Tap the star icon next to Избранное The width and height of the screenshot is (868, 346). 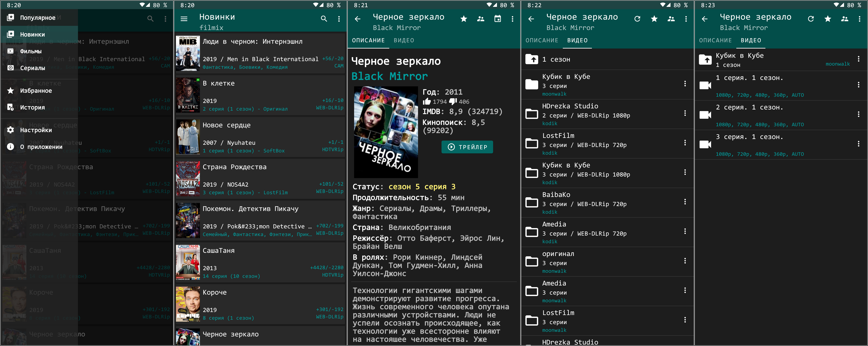(10, 90)
